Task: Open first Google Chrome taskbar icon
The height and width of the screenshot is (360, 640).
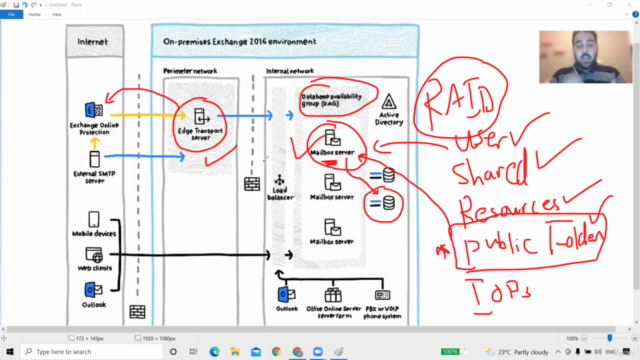Action: 277,352
